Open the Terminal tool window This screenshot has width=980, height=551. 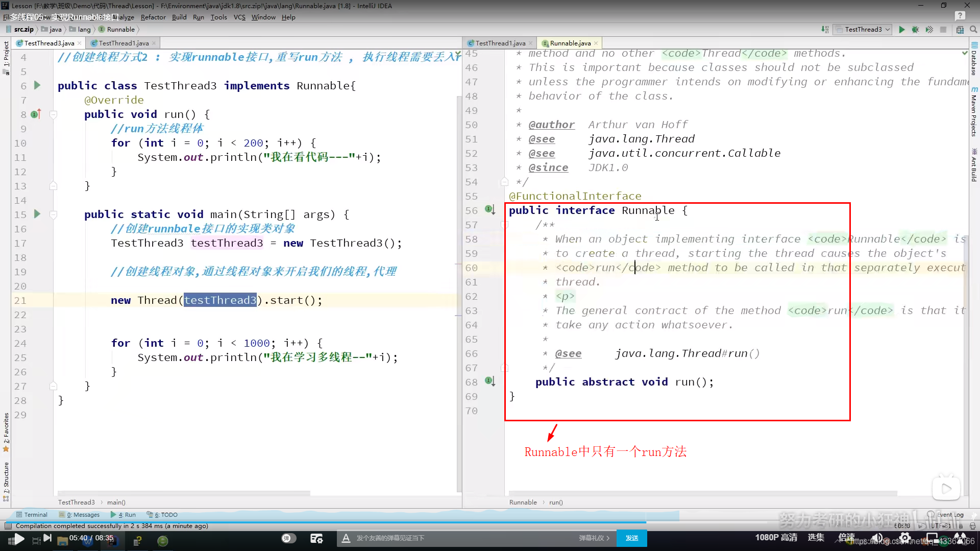point(32,515)
